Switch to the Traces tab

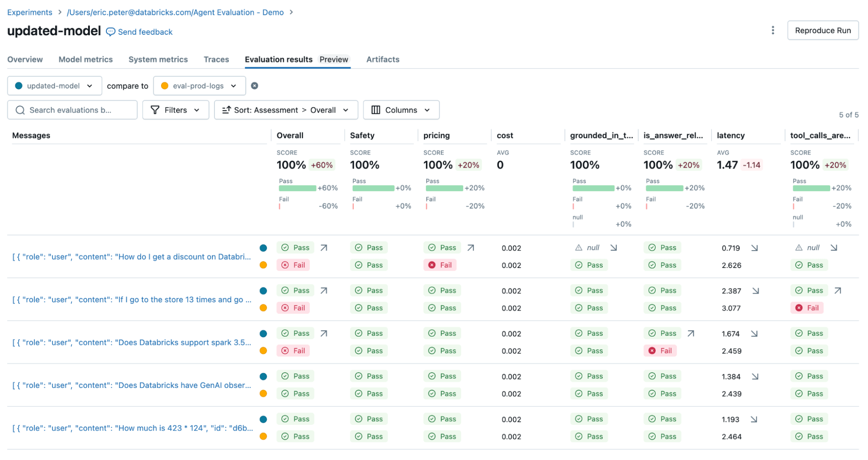[x=216, y=60]
